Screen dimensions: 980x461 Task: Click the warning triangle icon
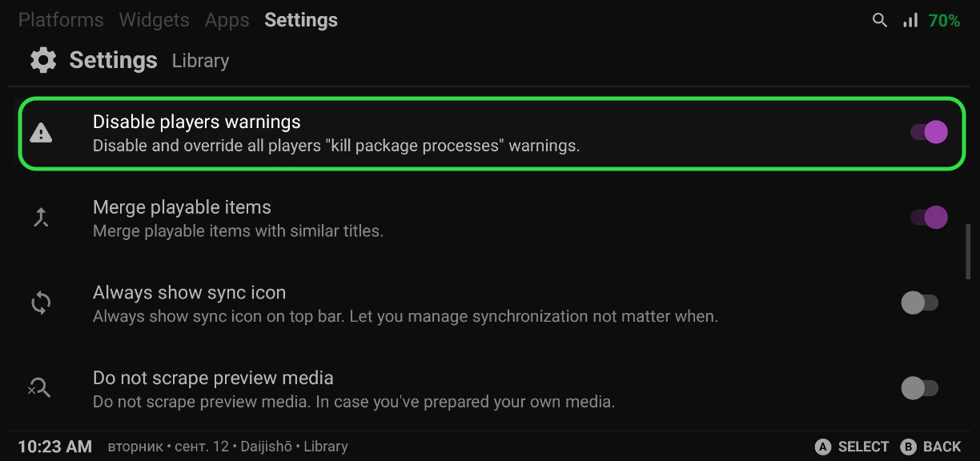[41, 133]
